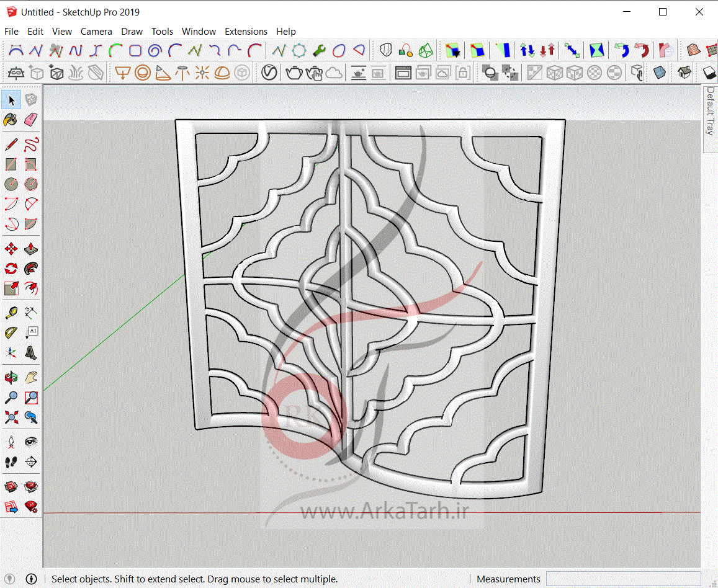Image resolution: width=718 pixels, height=588 pixels.
Task: Toggle the lock icon in the toolbar
Action: click(464, 73)
